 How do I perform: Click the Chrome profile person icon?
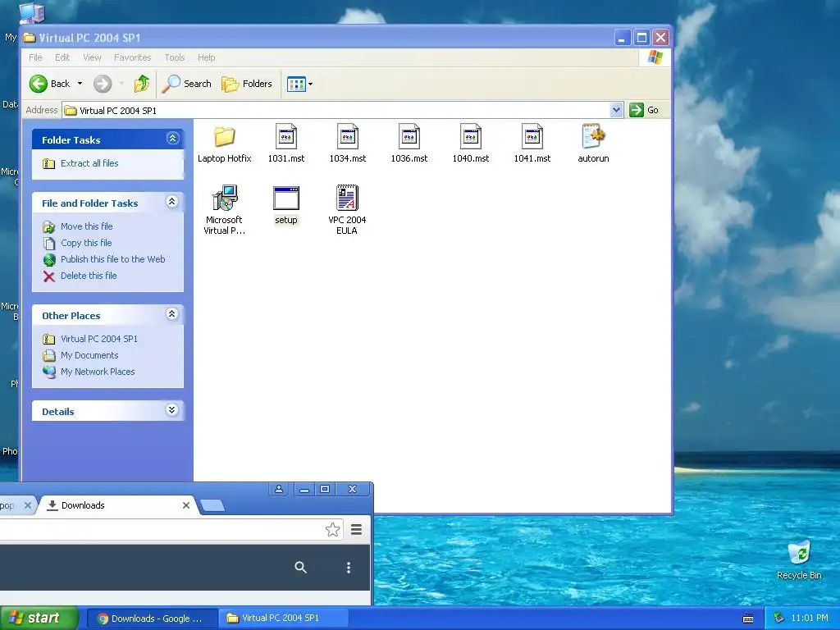[279, 489]
